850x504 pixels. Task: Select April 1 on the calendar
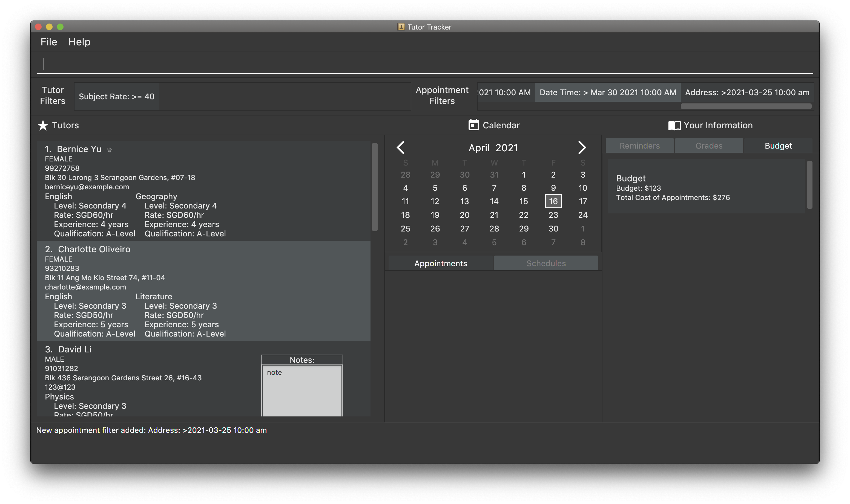523,175
